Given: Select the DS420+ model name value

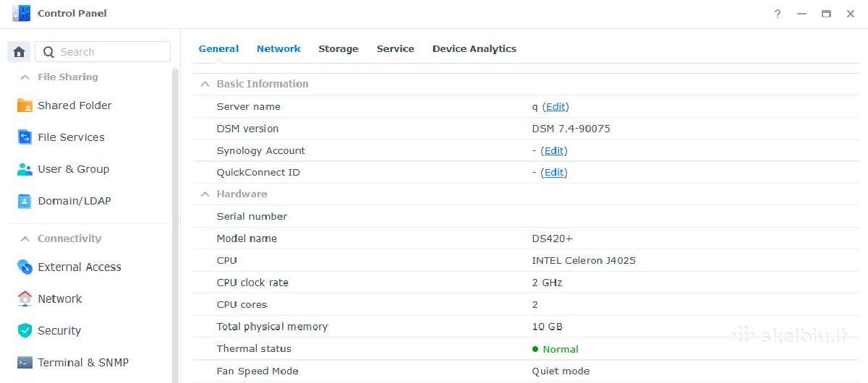Looking at the screenshot, I should coord(553,238).
